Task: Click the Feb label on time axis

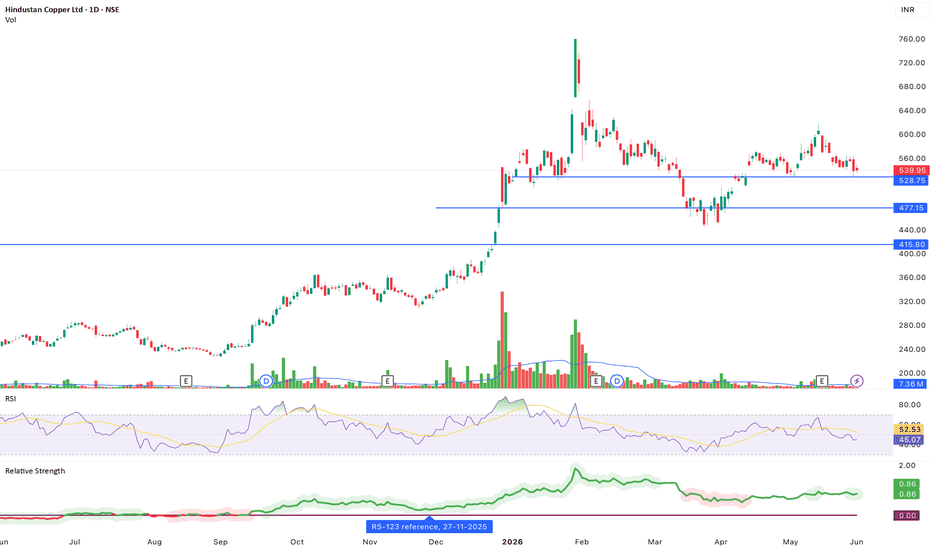Action: tap(581, 542)
